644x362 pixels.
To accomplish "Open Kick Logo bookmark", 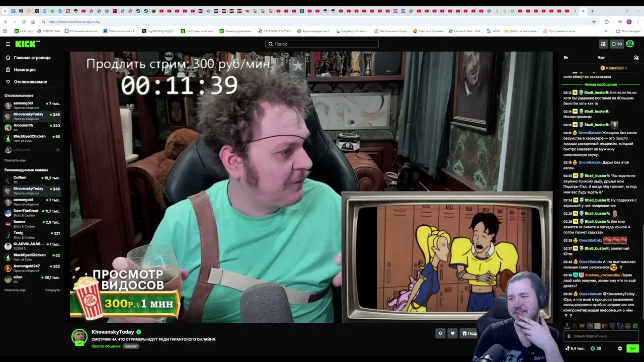I will click(x=24, y=31).
